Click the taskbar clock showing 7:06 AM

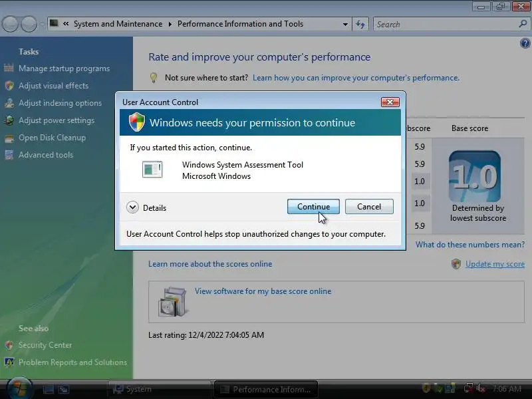(507, 389)
